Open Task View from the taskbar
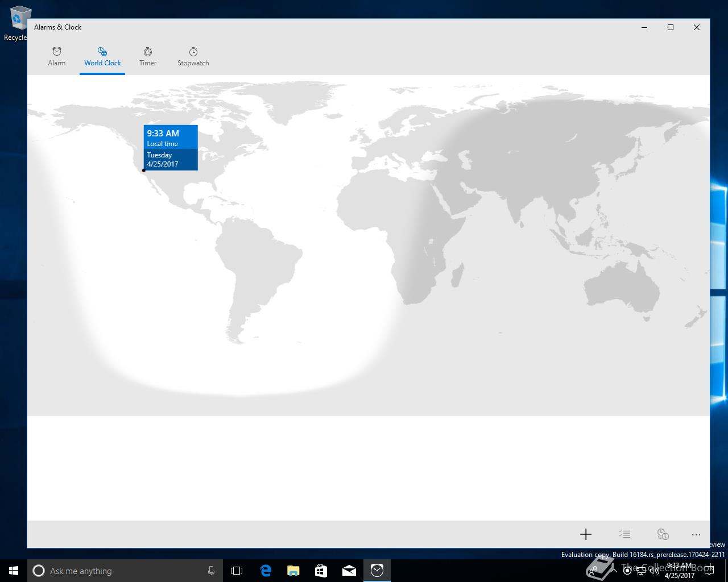The height and width of the screenshot is (582, 728). tap(237, 571)
